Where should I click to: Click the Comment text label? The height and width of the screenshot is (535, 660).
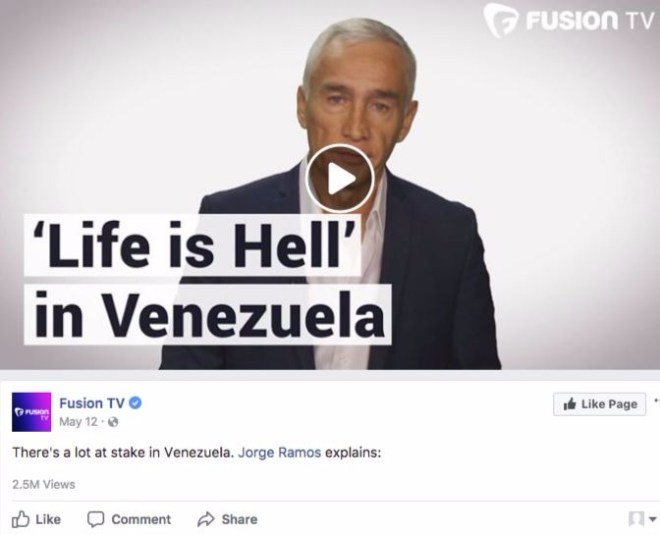click(141, 519)
